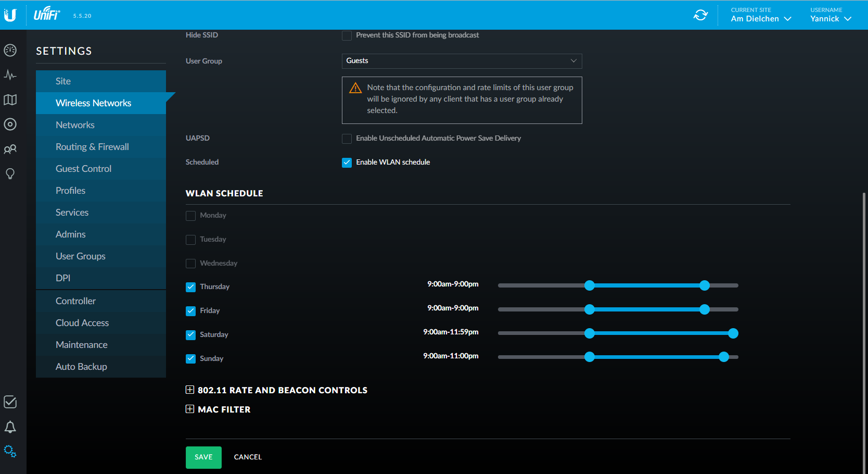The image size is (868, 474).
Task: Go to Guest Control settings
Action: point(83,169)
